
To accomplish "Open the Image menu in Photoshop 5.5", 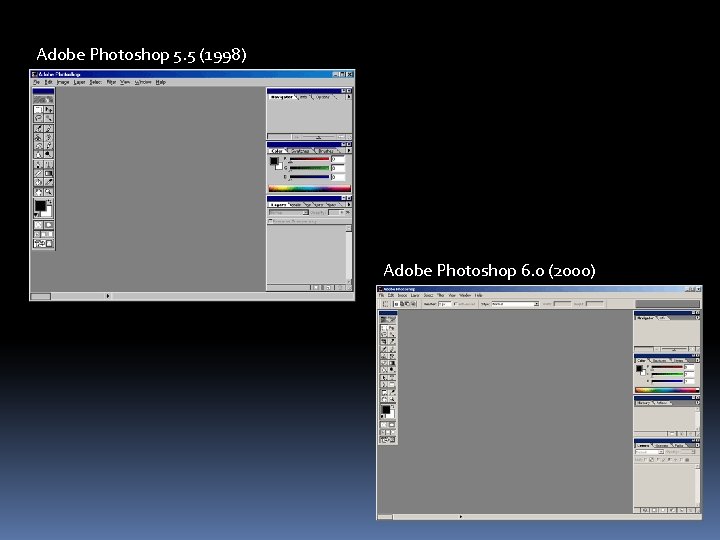I will [x=63, y=82].
